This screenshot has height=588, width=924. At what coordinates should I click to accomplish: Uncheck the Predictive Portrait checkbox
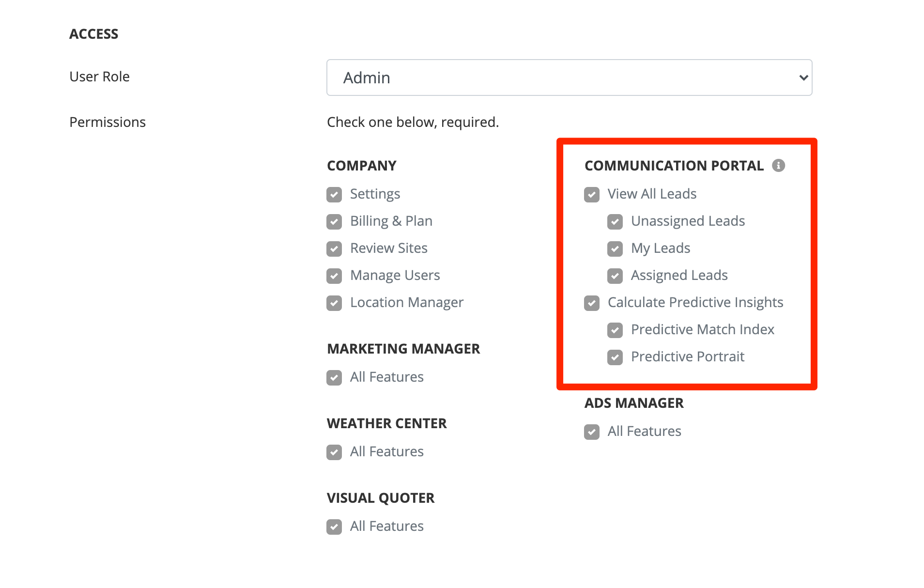(x=615, y=357)
